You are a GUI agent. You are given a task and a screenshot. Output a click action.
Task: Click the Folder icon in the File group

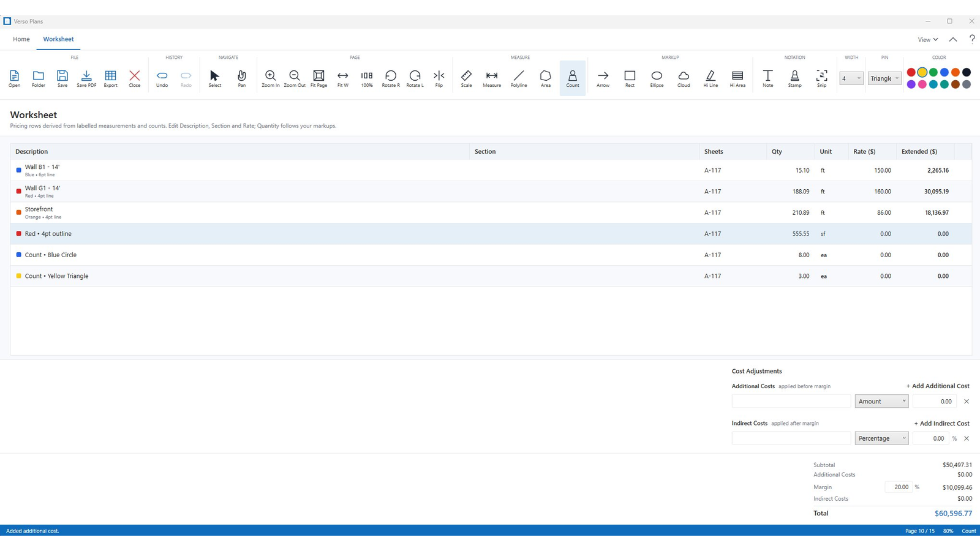pos(38,78)
